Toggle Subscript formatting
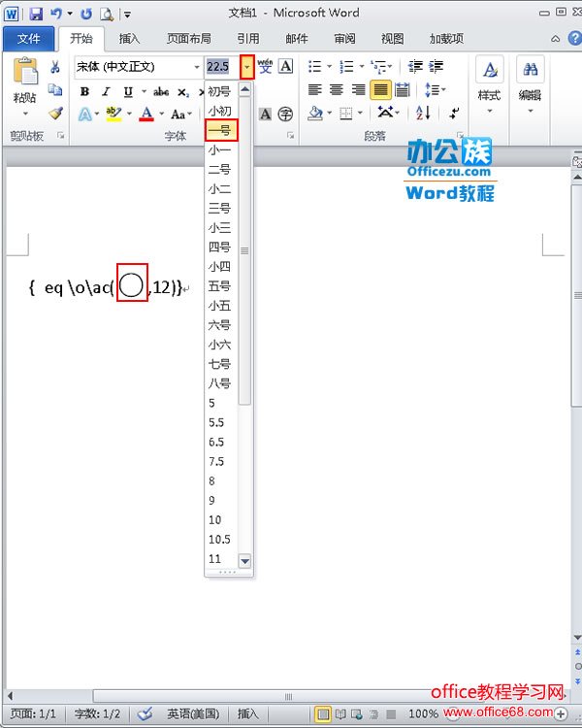 tap(183, 92)
